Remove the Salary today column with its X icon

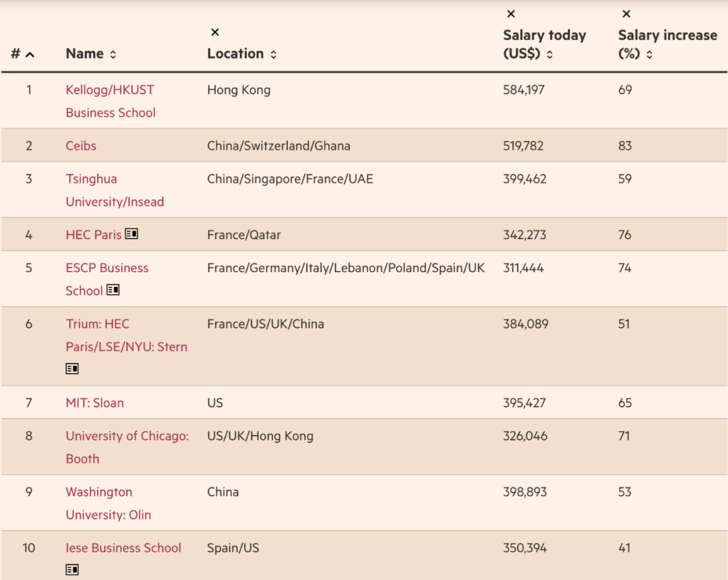511,14
